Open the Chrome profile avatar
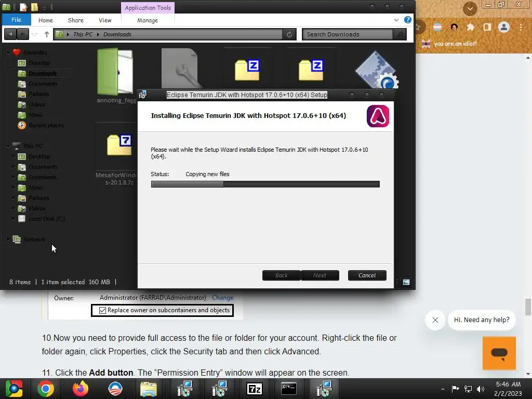This screenshot has height=399, width=532. pos(504,27)
